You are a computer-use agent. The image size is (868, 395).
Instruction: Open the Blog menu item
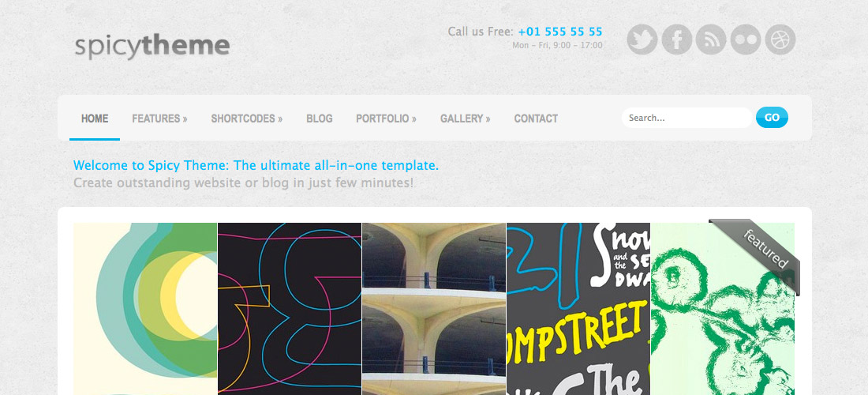[320, 118]
